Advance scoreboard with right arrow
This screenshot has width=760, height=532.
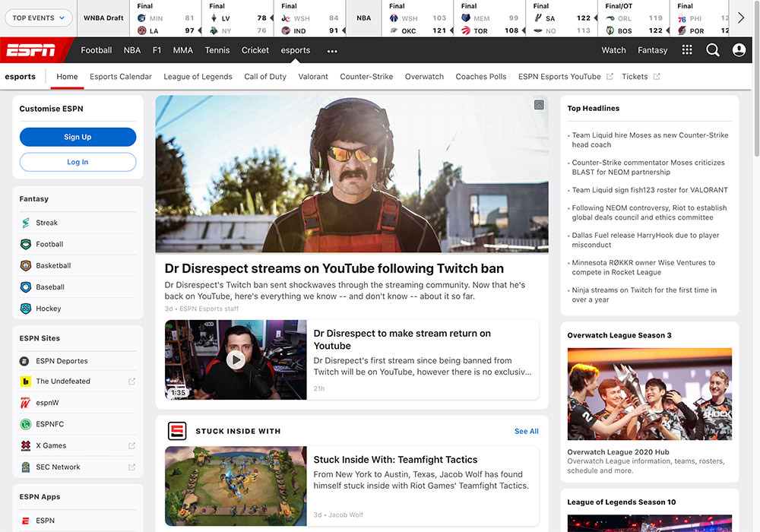pos(740,18)
